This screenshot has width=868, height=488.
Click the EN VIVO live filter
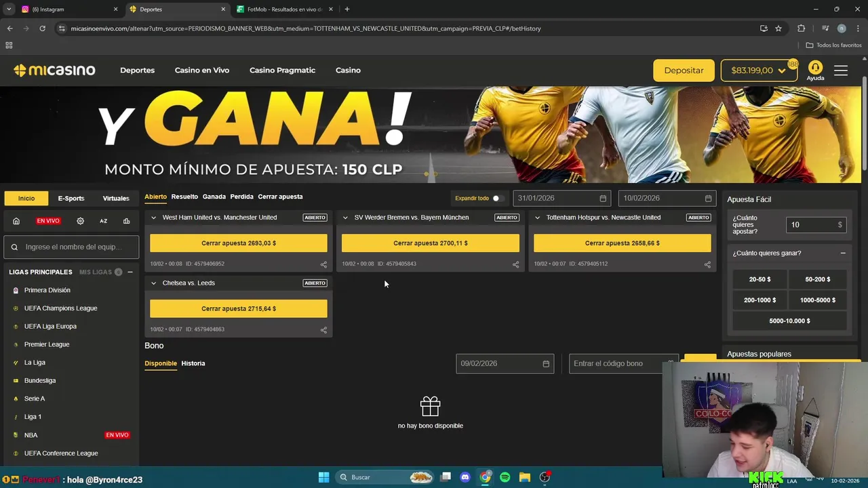click(x=48, y=221)
